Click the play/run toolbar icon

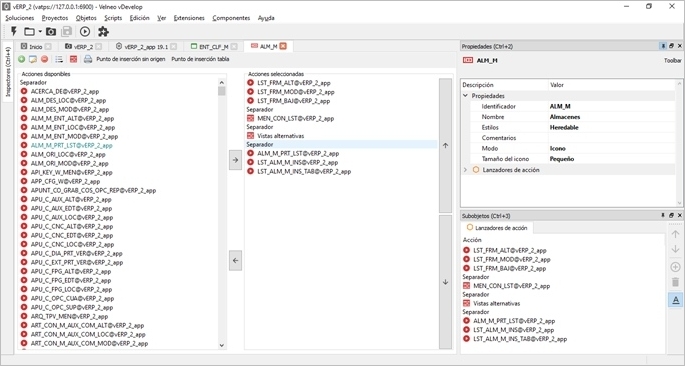[85, 31]
